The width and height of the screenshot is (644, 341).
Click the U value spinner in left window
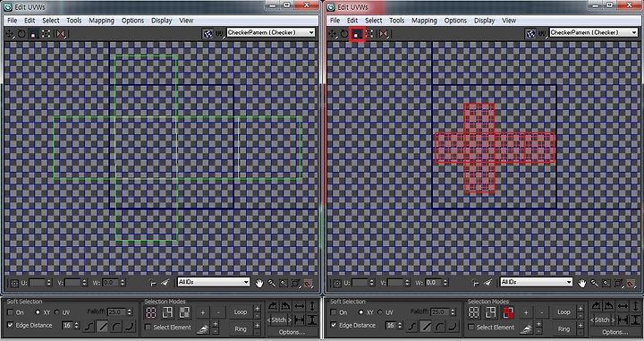(49, 283)
